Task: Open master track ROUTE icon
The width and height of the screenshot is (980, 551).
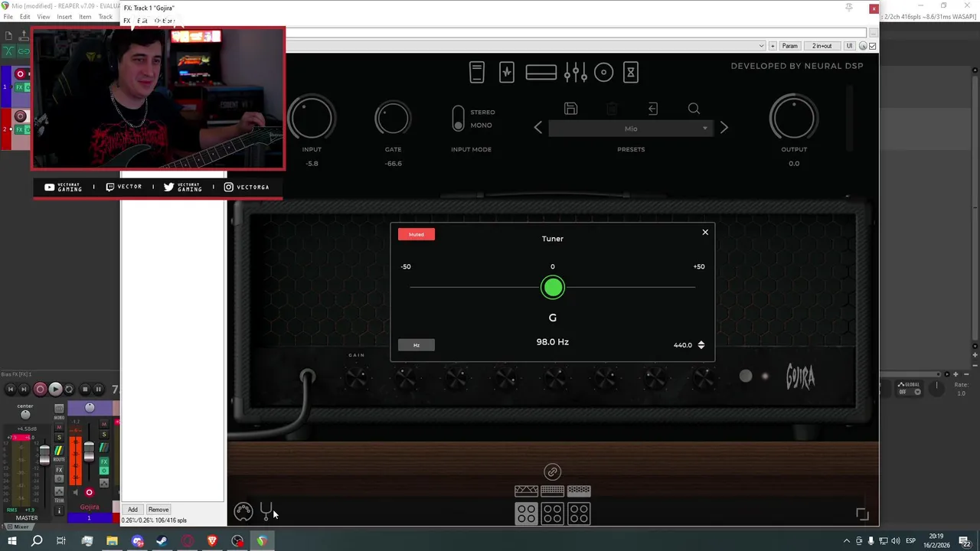Action: click(x=59, y=451)
